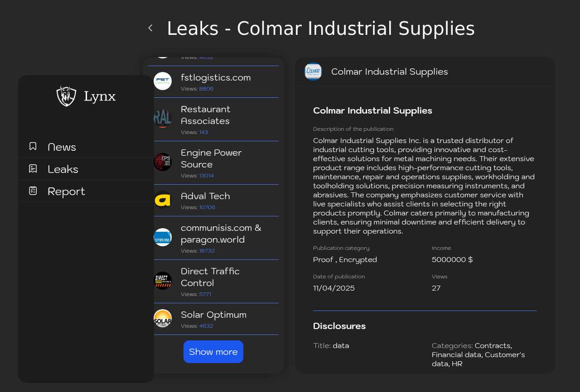Click the Show more button

click(213, 352)
